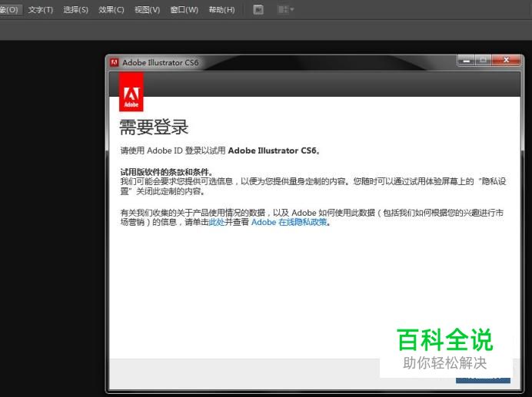Click the Bridge icon in menu bar

(x=258, y=10)
